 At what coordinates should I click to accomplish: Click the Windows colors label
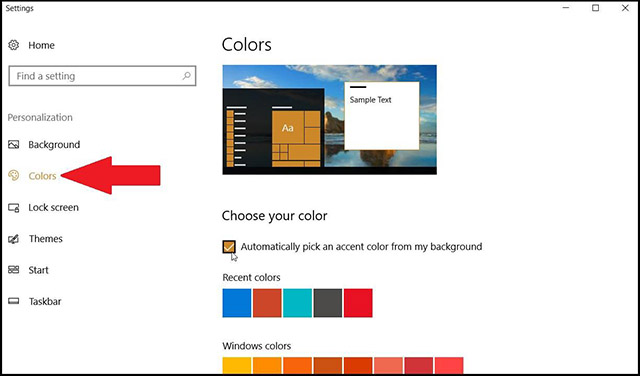pos(257,346)
